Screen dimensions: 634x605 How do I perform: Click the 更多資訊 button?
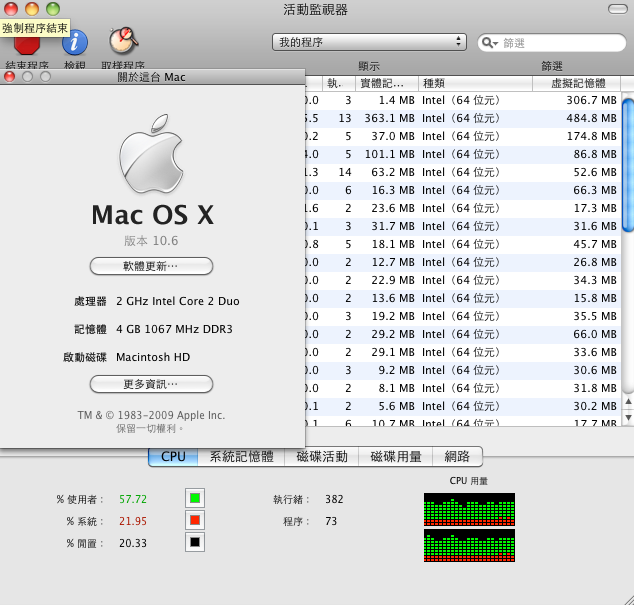pyautogui.click(x=151, y=384)
